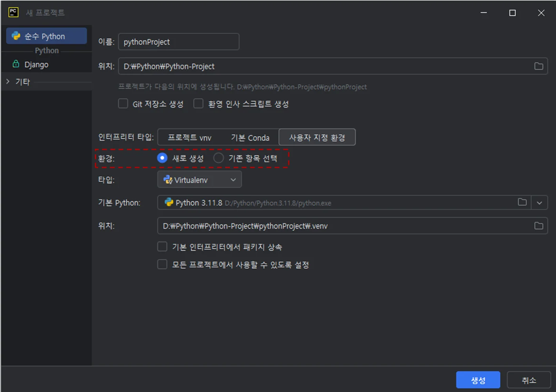Image resolution: width=556 pixels, height=392 pixels.
Task: Switch to 기본 Conda interpreter type
Action: 250,137
